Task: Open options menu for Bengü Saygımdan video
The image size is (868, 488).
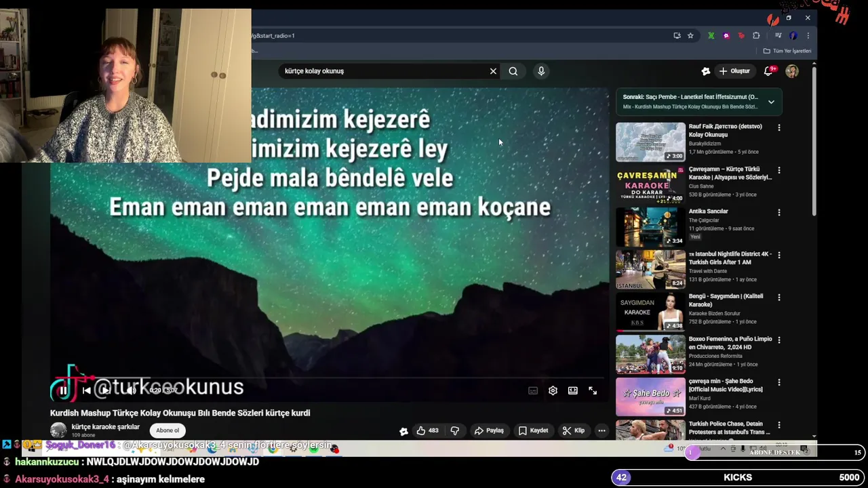Action: click(778, 297)
